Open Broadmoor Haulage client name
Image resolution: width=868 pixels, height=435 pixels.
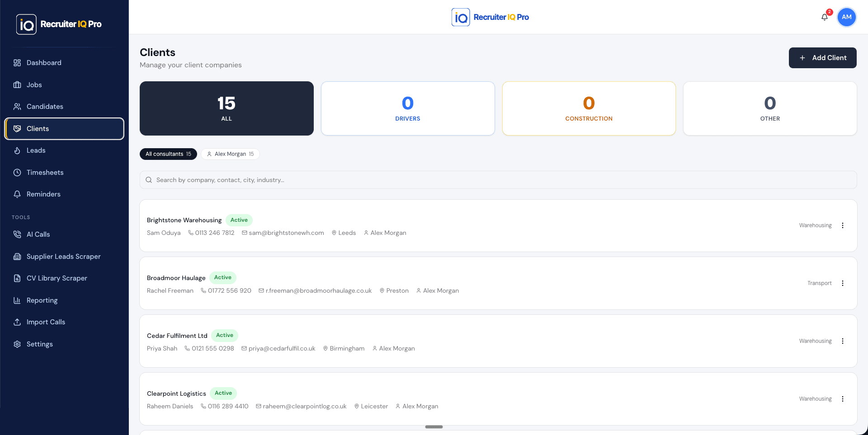point(176,278)
